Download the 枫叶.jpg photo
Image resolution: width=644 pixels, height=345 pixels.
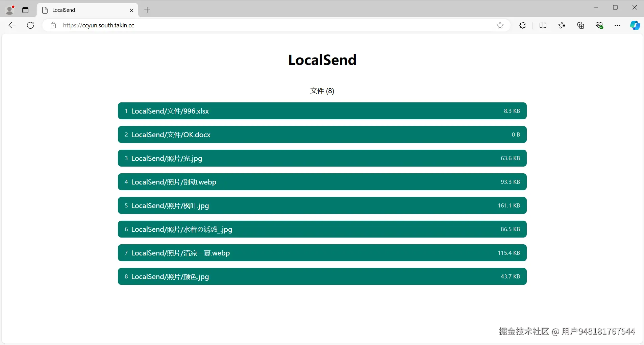(x=322, y=205)
